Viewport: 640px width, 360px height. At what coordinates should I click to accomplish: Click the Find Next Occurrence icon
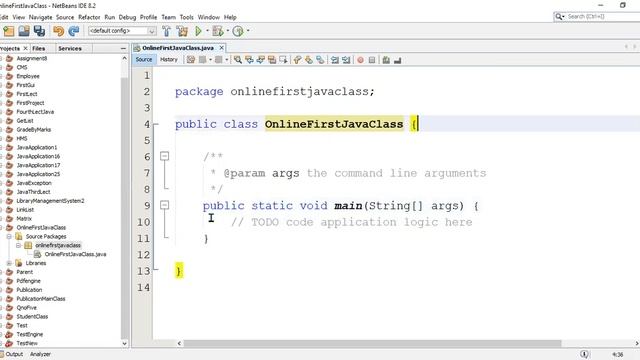[260, 60]
